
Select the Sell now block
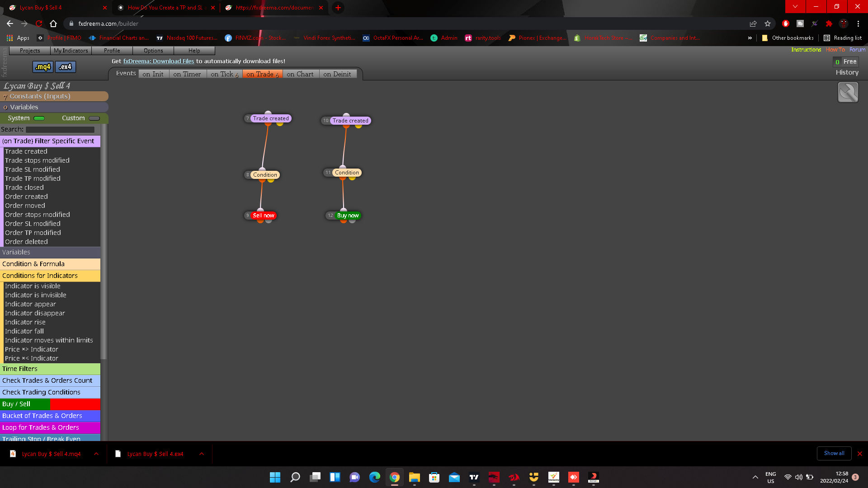click(x=264, y=216)
